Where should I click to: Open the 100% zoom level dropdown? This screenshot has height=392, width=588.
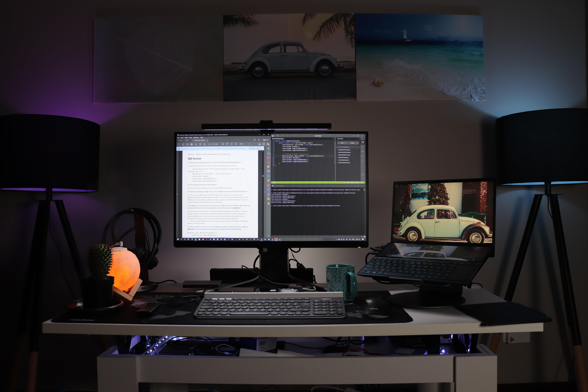coord(245,144)
